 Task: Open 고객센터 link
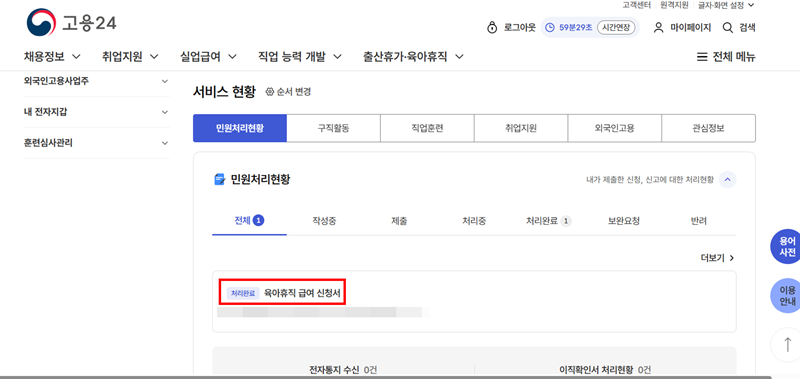click(636, 5)
